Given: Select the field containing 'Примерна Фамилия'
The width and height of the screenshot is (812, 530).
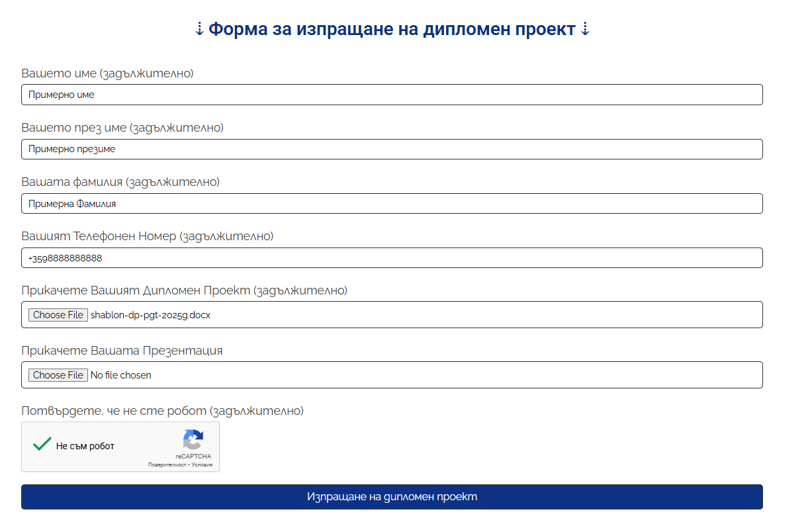Looking at the screenshot, I should [x=392, y=204].
